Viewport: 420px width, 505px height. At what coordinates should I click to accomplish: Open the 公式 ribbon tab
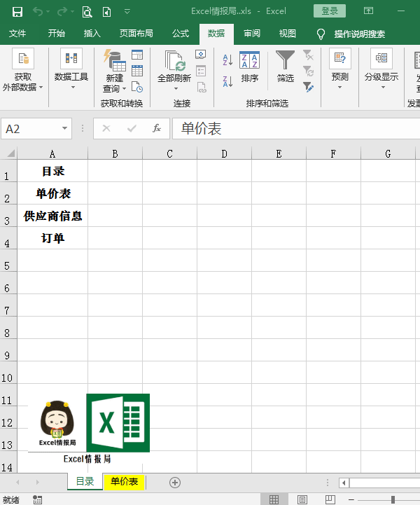click(181, 34)
